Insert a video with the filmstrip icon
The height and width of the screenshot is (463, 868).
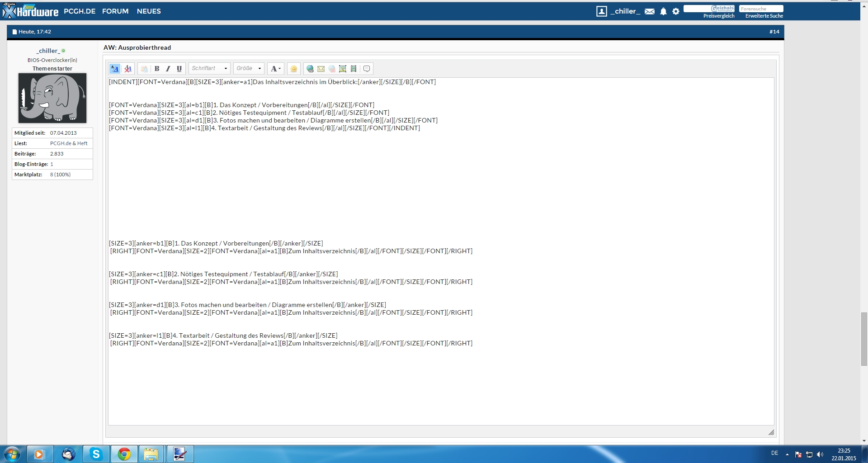point(354,69)
